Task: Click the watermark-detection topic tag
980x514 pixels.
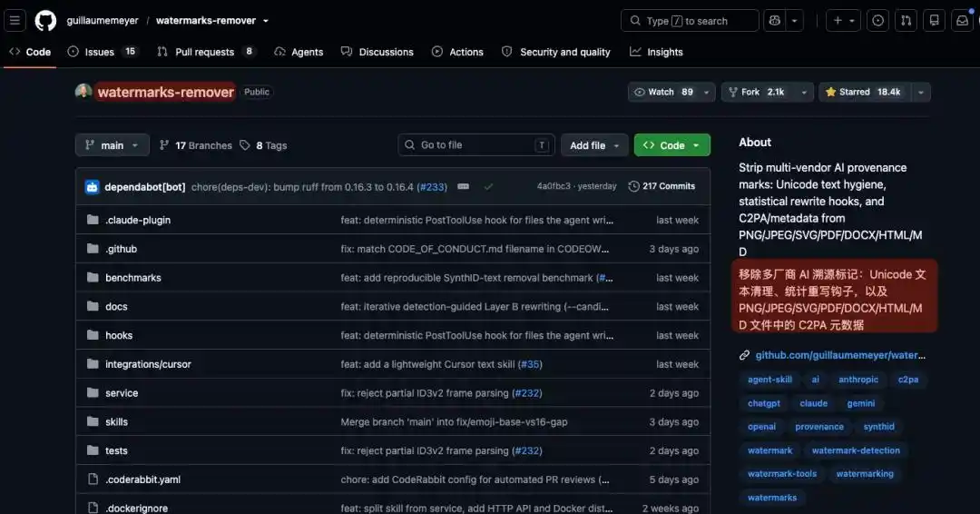Action: (856, 450)
